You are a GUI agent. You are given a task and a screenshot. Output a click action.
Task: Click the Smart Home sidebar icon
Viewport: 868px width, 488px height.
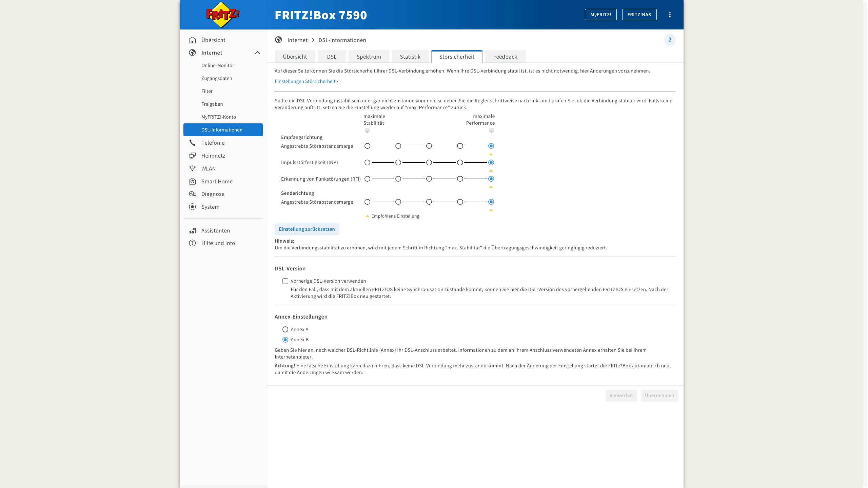click(x=192, y=181)
